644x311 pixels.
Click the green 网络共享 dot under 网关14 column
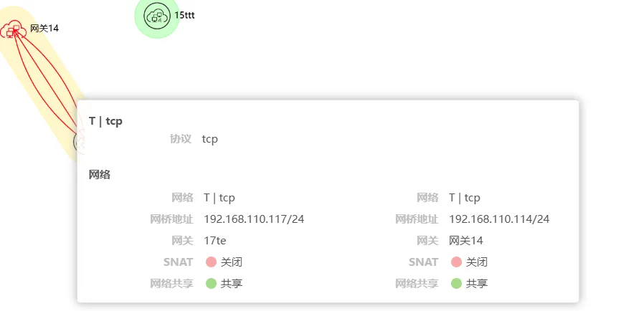pos(456,283)
